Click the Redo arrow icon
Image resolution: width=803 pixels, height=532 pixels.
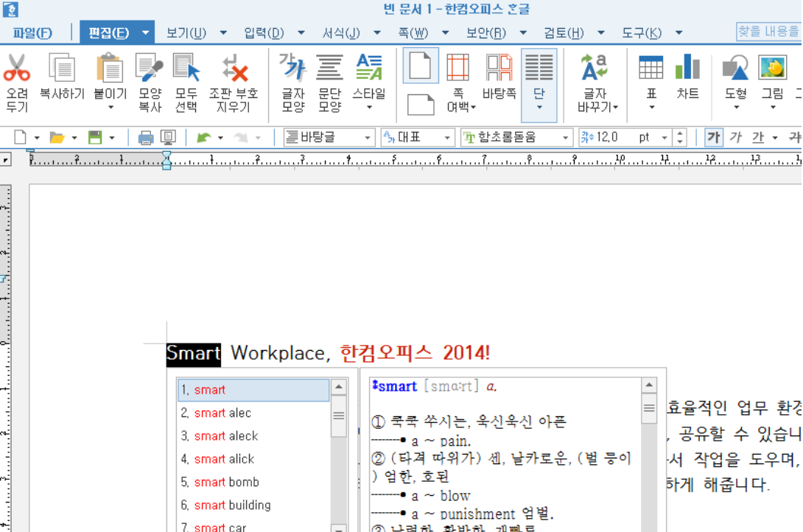click(241, 137)
